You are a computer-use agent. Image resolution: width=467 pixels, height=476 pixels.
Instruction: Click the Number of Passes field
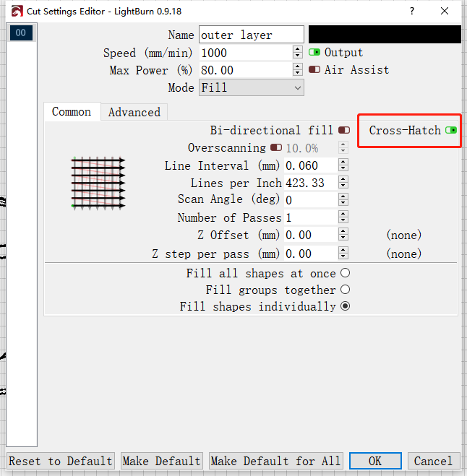pos(311,217)
